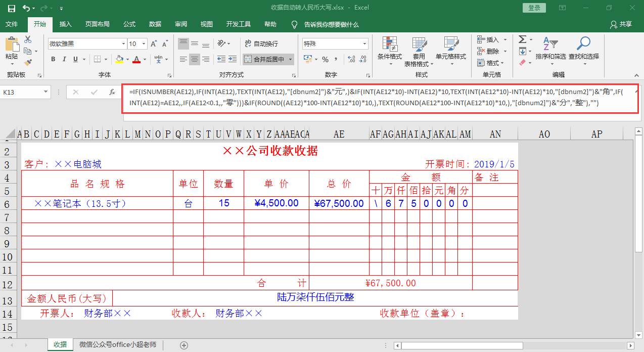
Task: Add a new sheet with plus button
Action: 184,345
